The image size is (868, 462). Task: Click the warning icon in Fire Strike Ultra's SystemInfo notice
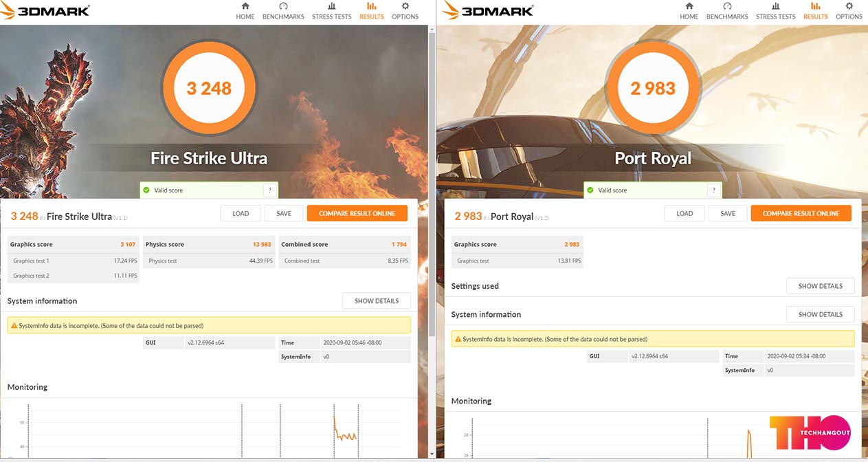click(13, 325)
